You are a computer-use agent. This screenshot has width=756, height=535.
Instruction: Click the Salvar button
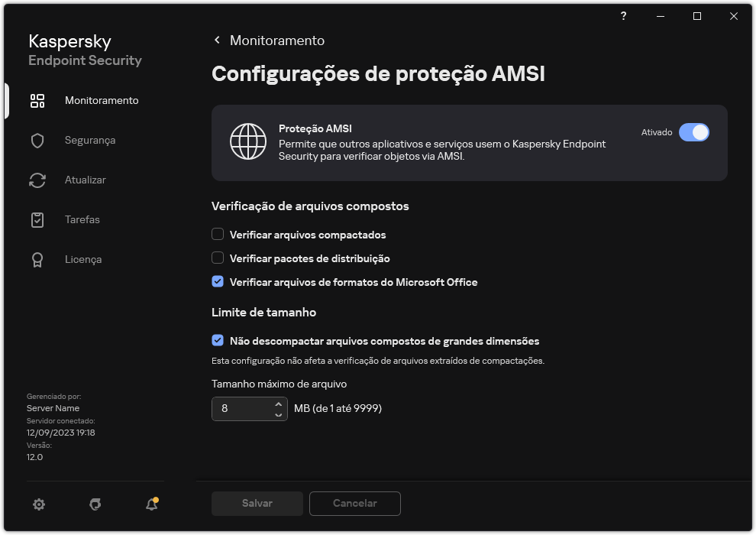(x=257, y=504)
